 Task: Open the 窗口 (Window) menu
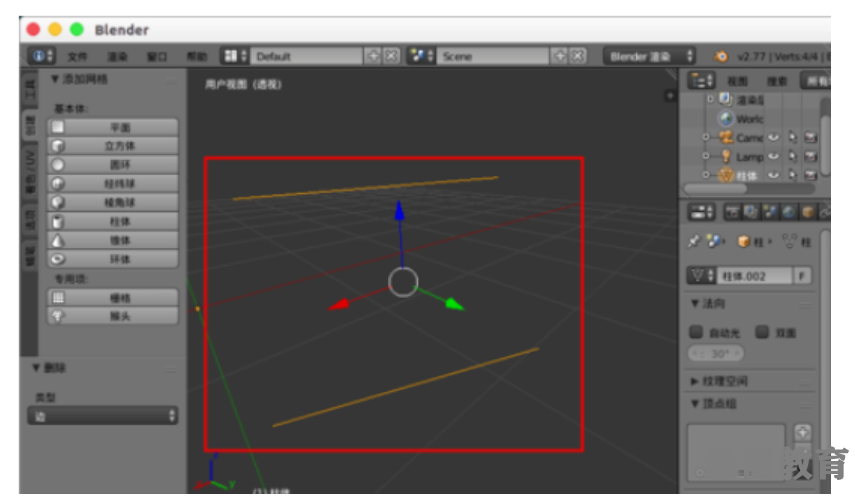pyautogui.click(x=157, y=56)
